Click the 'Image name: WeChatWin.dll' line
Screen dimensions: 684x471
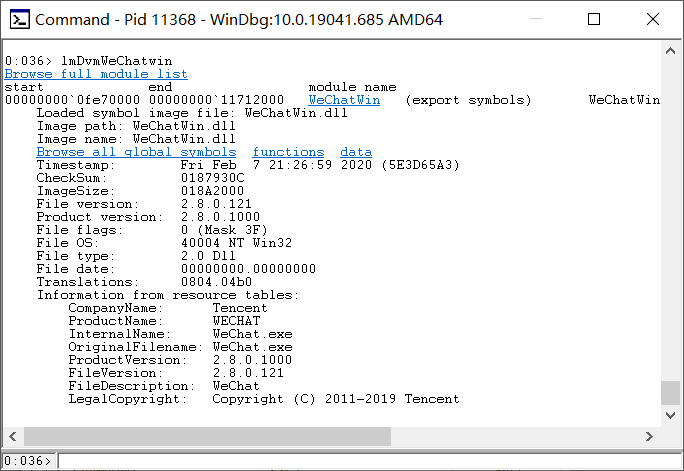click(x=136, y=140)
